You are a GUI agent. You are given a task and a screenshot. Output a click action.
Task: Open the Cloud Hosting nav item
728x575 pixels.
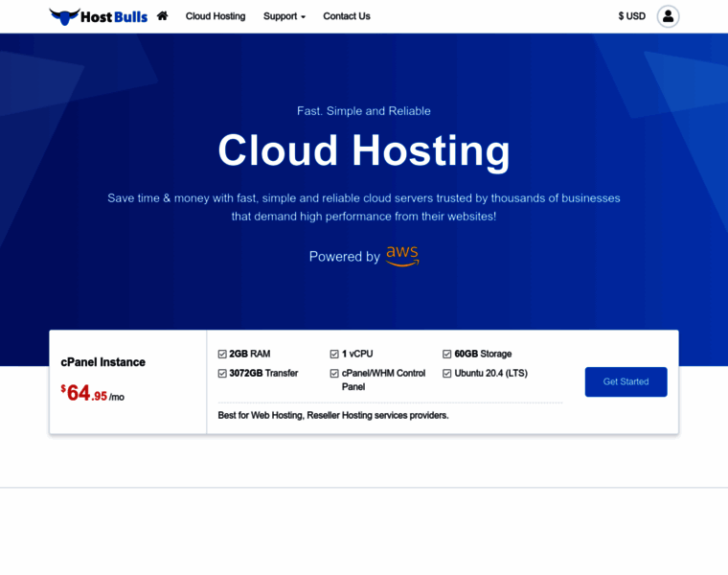216,16
